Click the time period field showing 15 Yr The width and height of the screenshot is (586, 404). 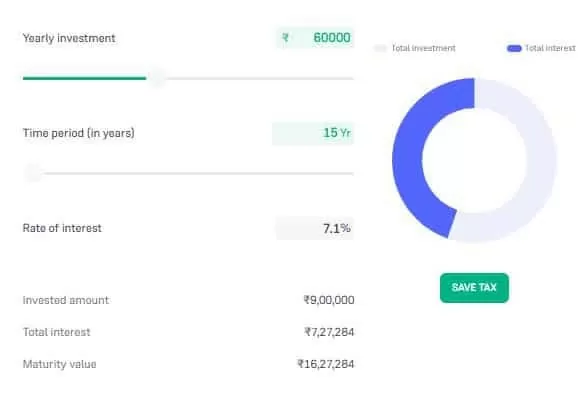[x=313, y=133]
